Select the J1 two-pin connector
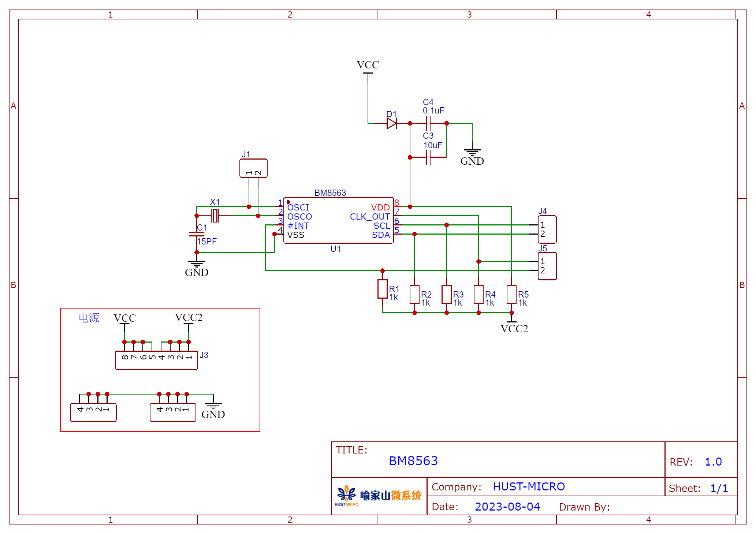This screenshot has height=534, width=756. pyautogui.click(x=253, y=168)
